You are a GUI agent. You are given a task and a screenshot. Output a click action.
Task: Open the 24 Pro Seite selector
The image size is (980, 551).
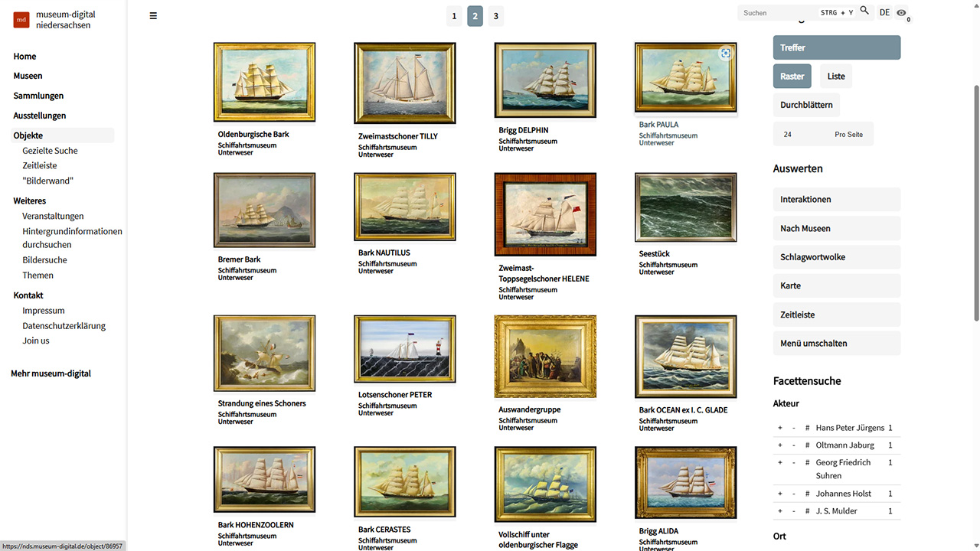[823, 134]
